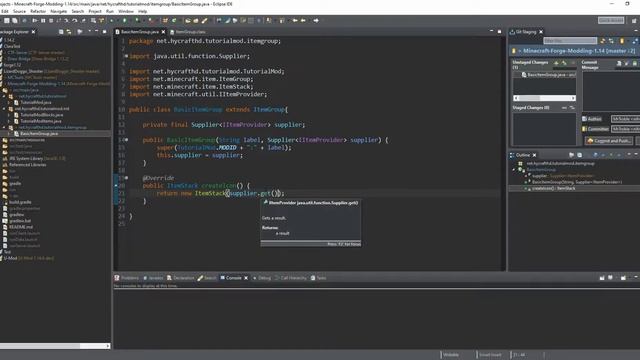The height and width of the screenshot is (360, 640).
Task: Open the Window menu
Action: point(126,11)
